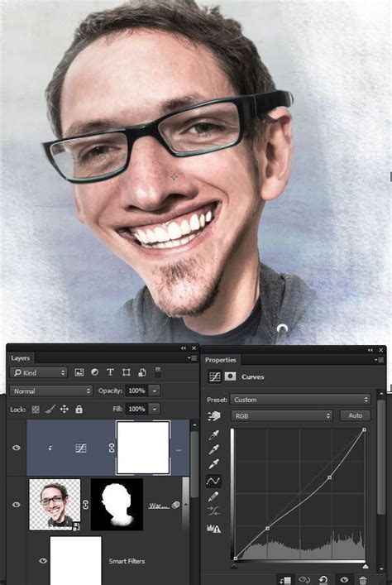Delete the Curves adjustment with trash icon
This screenshot has width=392, height=585.
click(x=362, y=580)
